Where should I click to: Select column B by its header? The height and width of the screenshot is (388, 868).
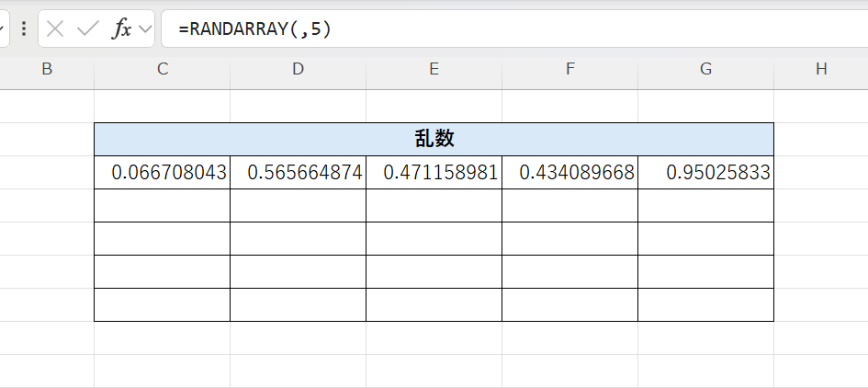(x=47, y=69)
